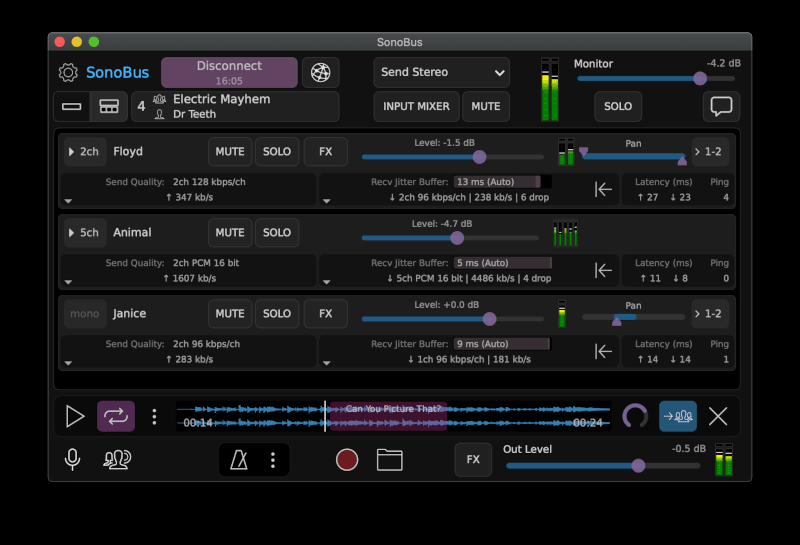Switch to the minimal peer layout view

click(72, 106)
